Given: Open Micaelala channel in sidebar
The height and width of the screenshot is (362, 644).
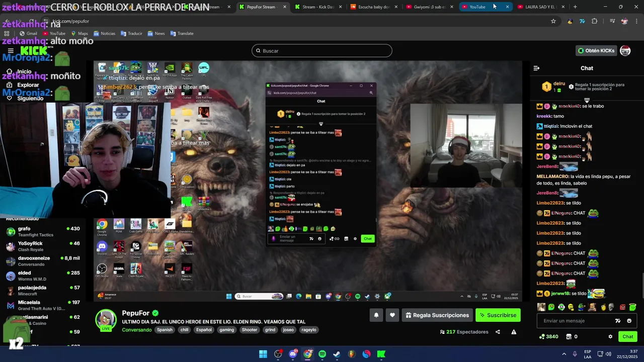Looking at the screenshot, I should point(43,305).
